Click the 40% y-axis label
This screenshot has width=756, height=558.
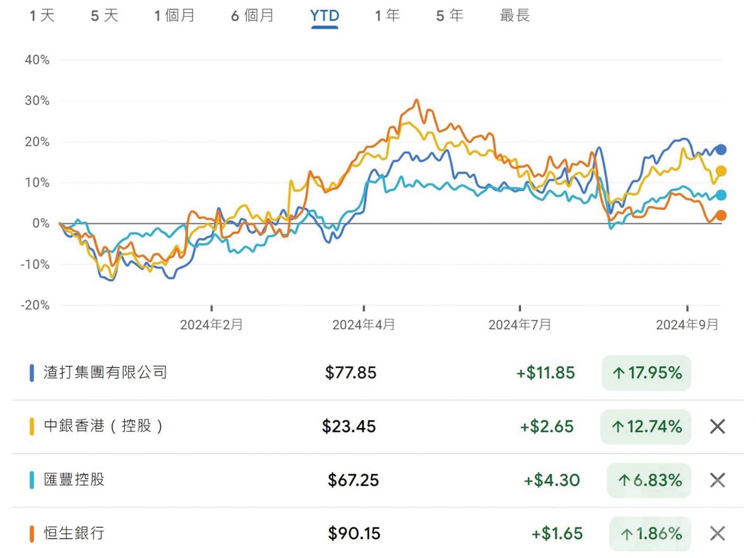pyautogui.click(x=37, y=60)
